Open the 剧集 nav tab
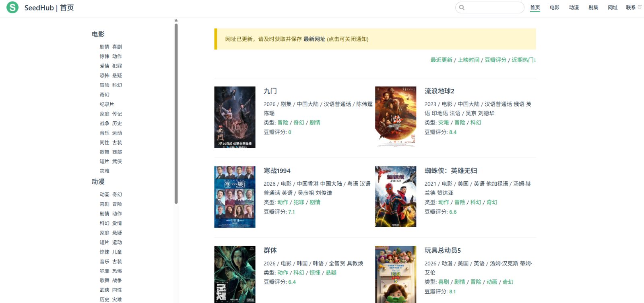The width and height of the screenshot is (644, 303). 593,8
